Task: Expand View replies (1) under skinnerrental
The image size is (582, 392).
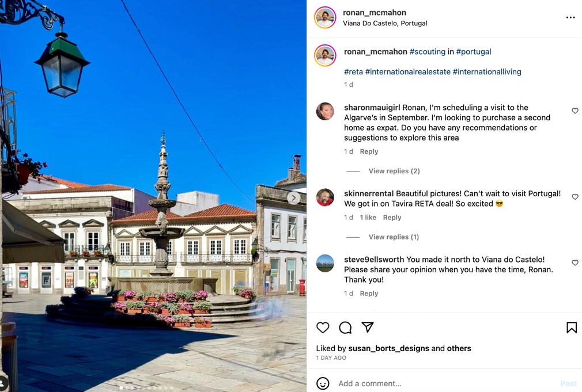Action: (394, 237)
